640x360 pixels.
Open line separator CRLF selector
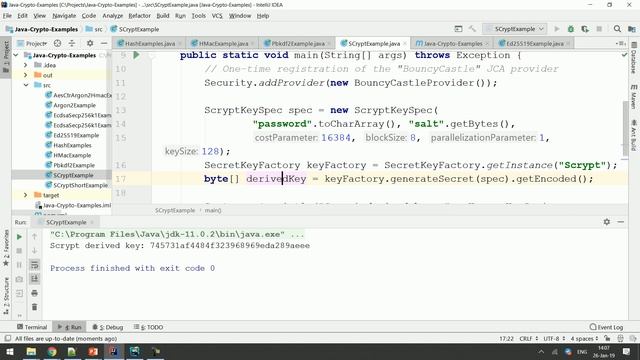coord(529,338)
